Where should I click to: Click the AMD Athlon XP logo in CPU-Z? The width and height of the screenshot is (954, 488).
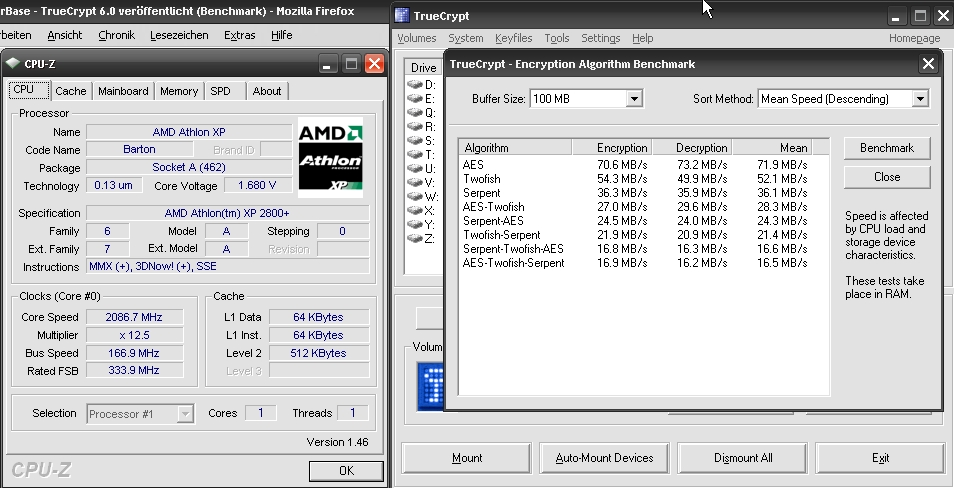pyautogui.click(x=330, y=158)
